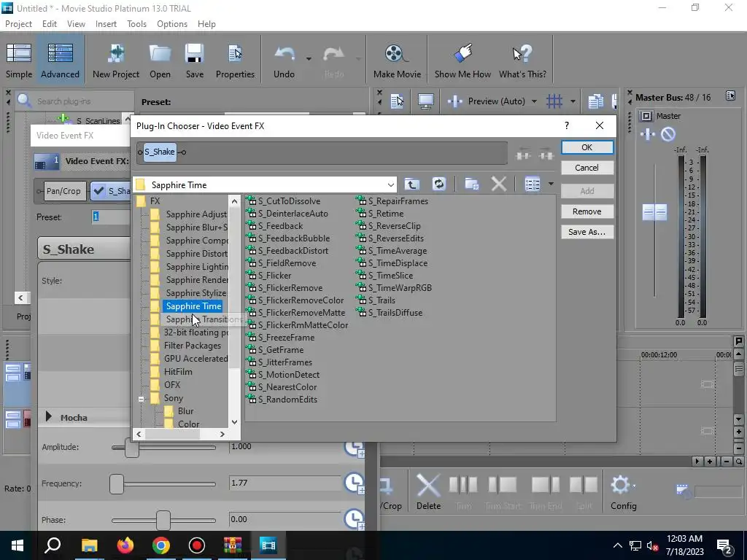Image resolution: width=747 pixels, height=560 pixels.
Task: Switch to Advanced mode
Action: tap(60, 61)
